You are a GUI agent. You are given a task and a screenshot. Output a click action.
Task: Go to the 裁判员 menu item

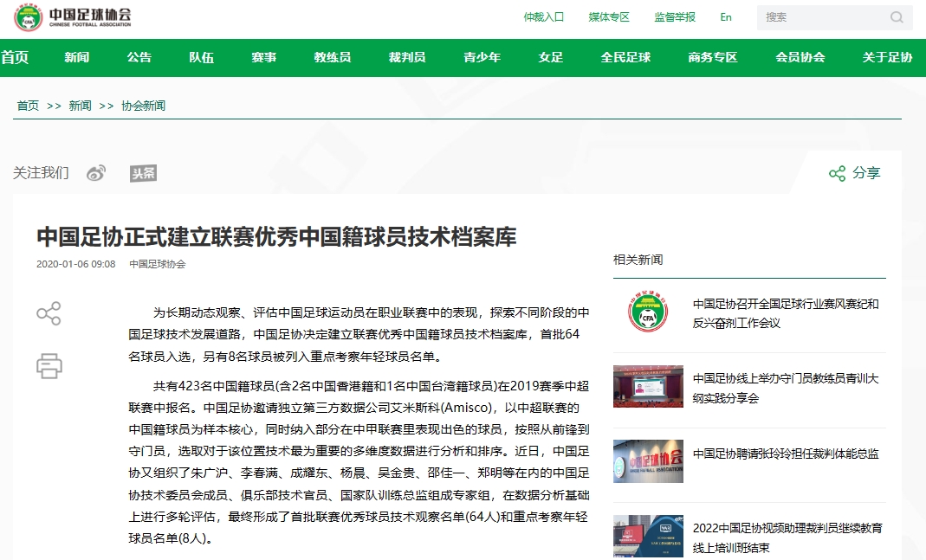(x=407, y=58)
